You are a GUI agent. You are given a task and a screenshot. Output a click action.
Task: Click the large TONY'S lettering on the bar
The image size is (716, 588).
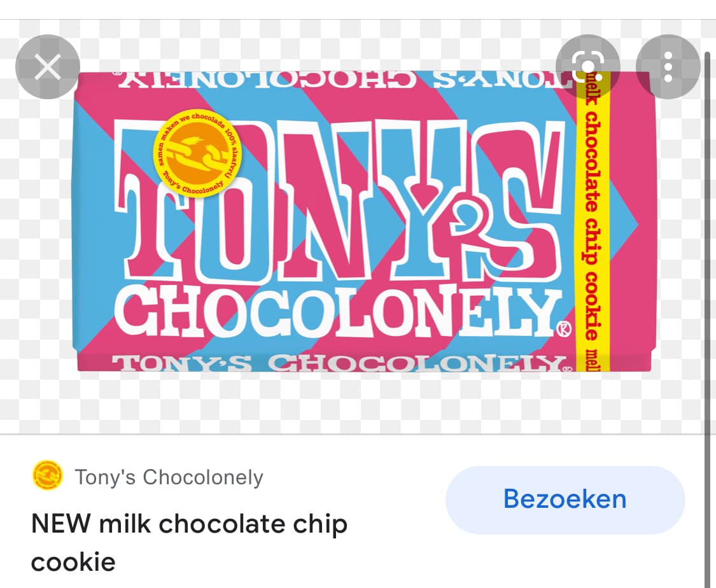point(339,201)
